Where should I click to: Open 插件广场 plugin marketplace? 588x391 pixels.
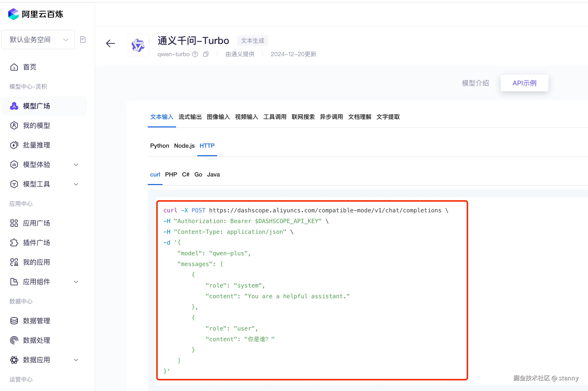[36, 243]
